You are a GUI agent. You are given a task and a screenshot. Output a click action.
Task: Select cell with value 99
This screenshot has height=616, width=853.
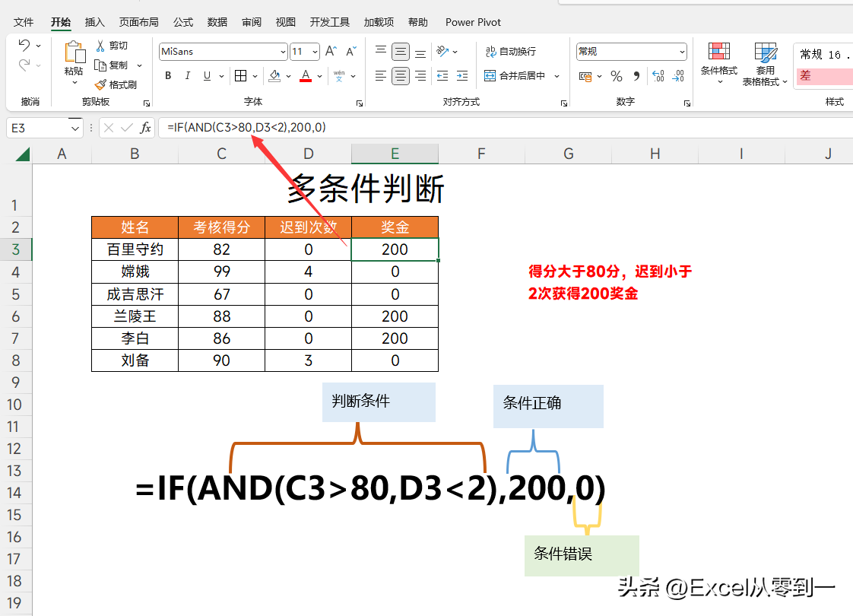pos(221,271)
